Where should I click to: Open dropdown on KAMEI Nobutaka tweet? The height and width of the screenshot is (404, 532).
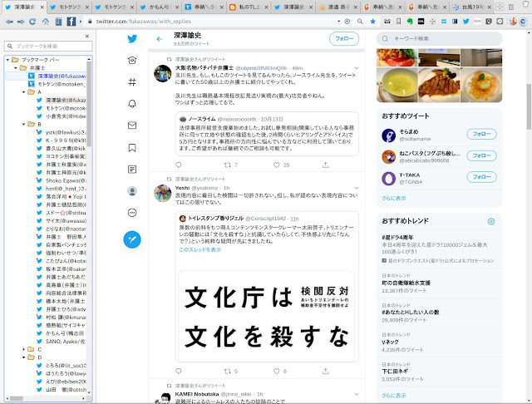click(x=357, y=394)
